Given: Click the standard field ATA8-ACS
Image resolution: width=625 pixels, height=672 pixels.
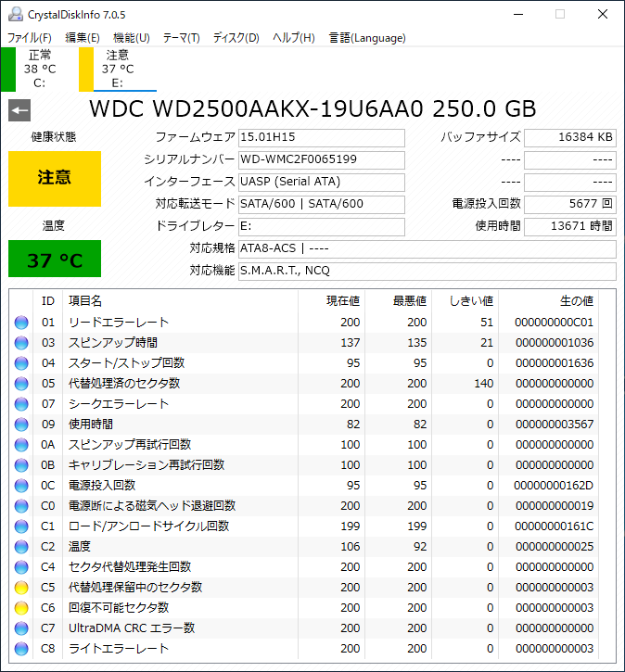Looking at the screenshot, I should tap(427, 249).
